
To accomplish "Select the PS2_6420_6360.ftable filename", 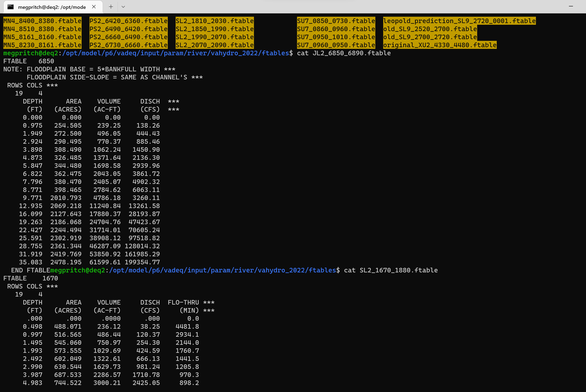I will point(128,21).
